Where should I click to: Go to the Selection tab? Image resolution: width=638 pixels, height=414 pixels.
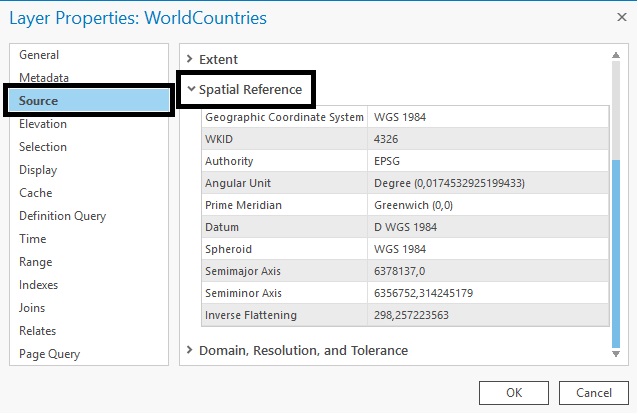pos(43,147)
